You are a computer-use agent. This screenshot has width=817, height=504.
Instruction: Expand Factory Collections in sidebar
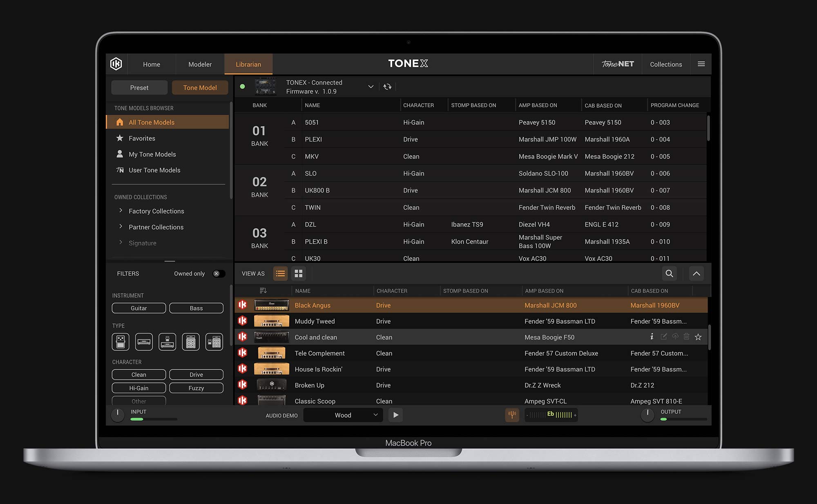point(156,211)
